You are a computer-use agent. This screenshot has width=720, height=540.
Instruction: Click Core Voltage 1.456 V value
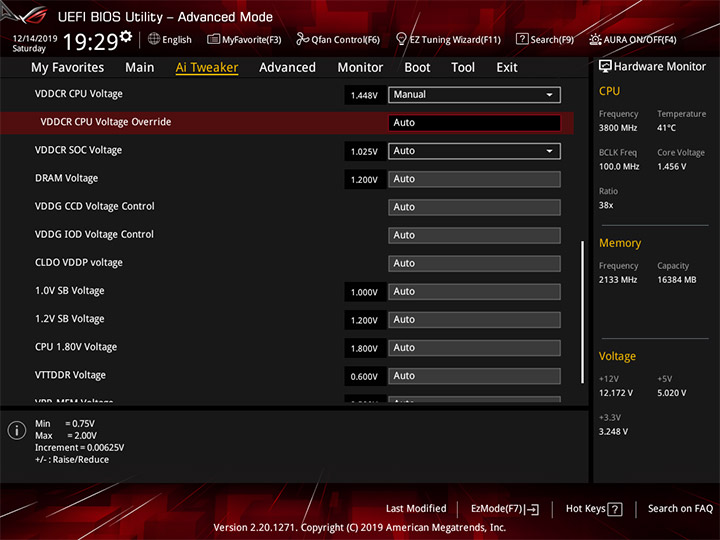point(671,166)
